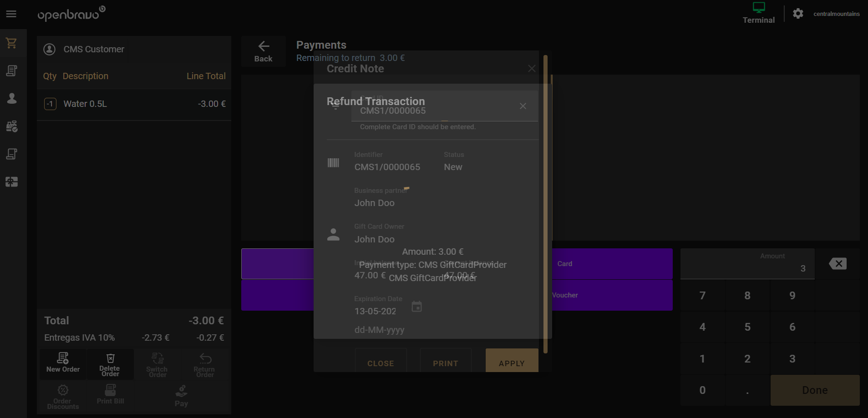Open the receipts list sidebar icon
This screenshot has height=418, width=868.
point(11,71)
